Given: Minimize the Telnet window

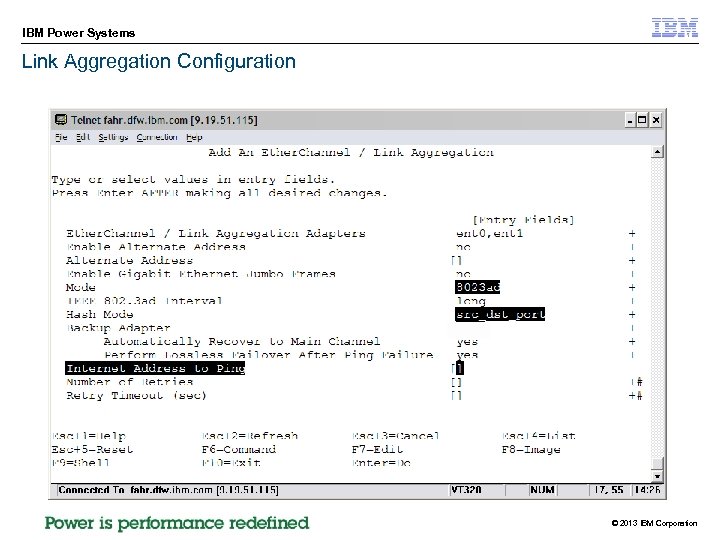Looking at the screenshot, I should point(630,120).
